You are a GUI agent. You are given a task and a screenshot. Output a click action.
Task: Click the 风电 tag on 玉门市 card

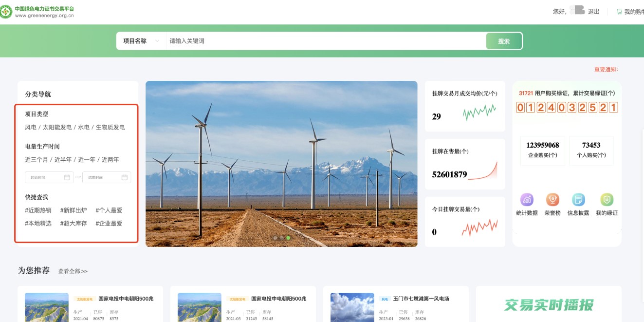point(385,299)
